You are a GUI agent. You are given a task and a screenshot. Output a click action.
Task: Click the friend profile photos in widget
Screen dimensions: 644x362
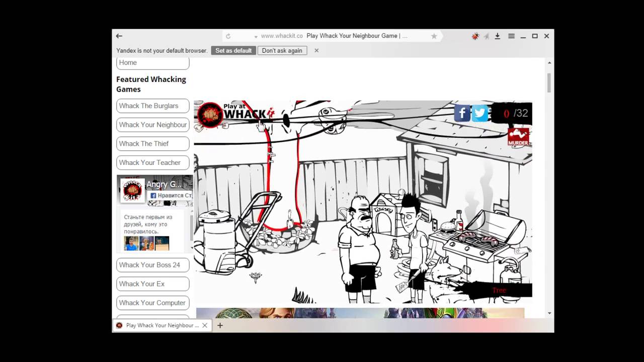click(146, 243)
